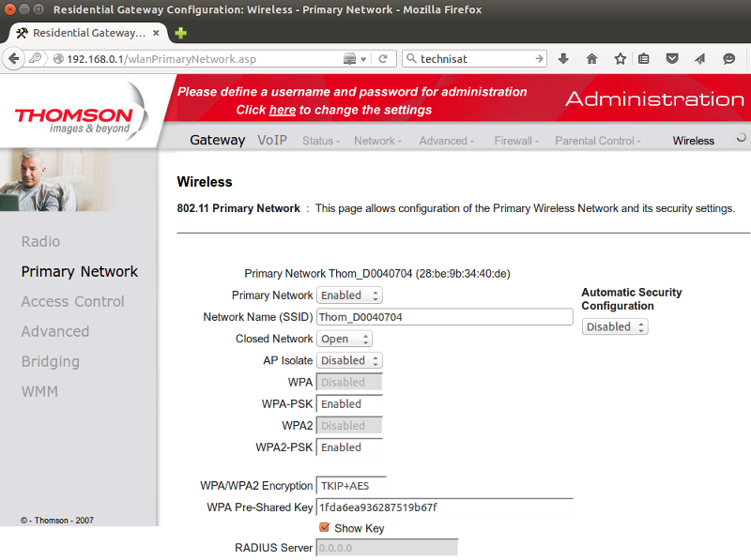Open the Firefox home page icon

591,58
